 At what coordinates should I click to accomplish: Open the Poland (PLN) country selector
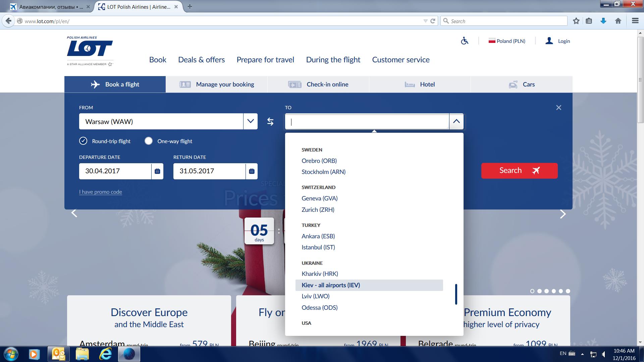[507, 41]
